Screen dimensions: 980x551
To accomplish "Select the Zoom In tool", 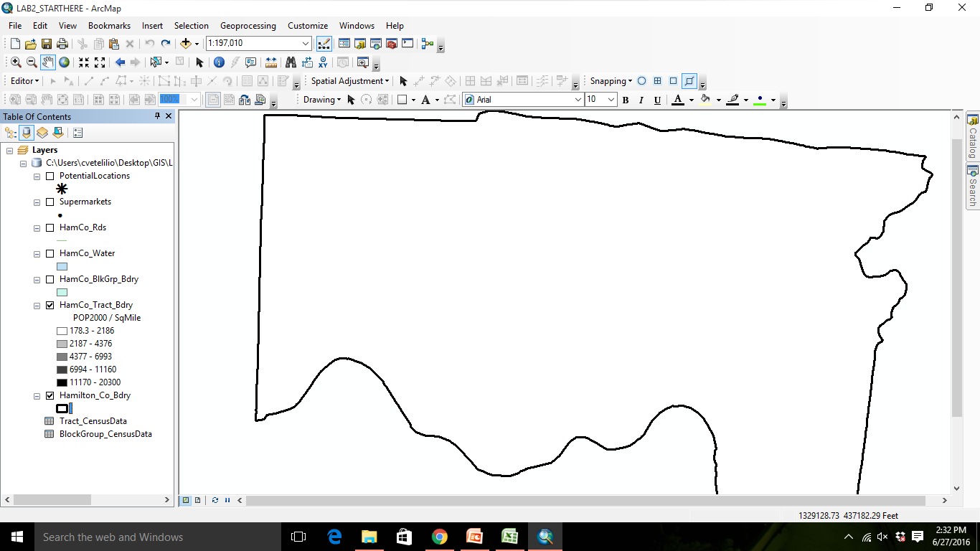I will pyautogui.click(x=16, y=62).
